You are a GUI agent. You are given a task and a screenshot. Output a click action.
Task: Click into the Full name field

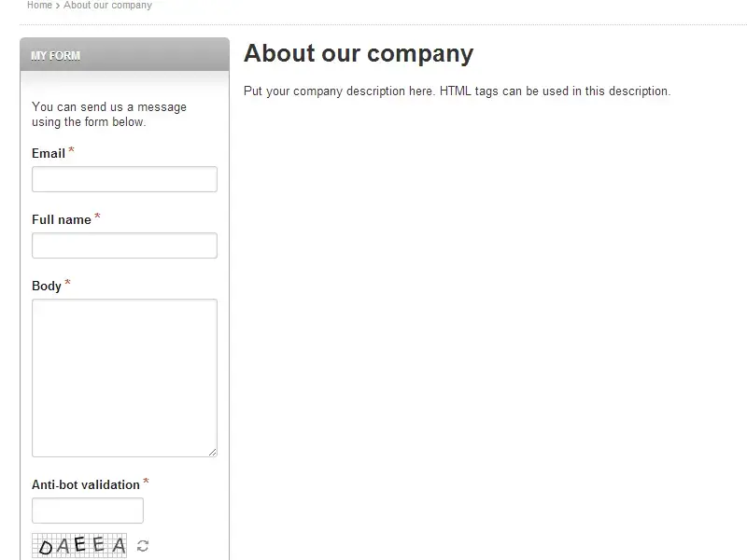pyautogui.click(x=124, y=245)
